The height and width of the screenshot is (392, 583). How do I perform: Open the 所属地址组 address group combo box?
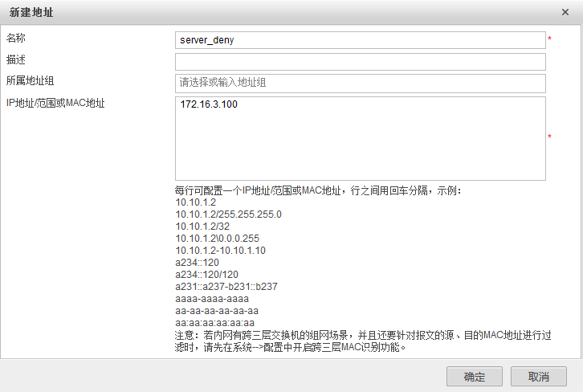click(360, 84)
